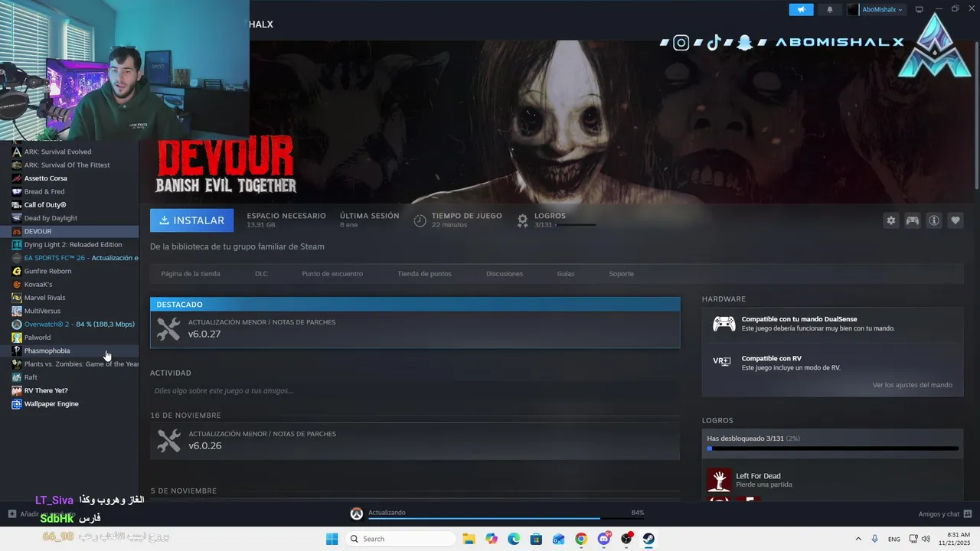This screenshot has width=980, height=551.
Task: Open the Steam announcements megaphone button
Action: tap(801, 9)
